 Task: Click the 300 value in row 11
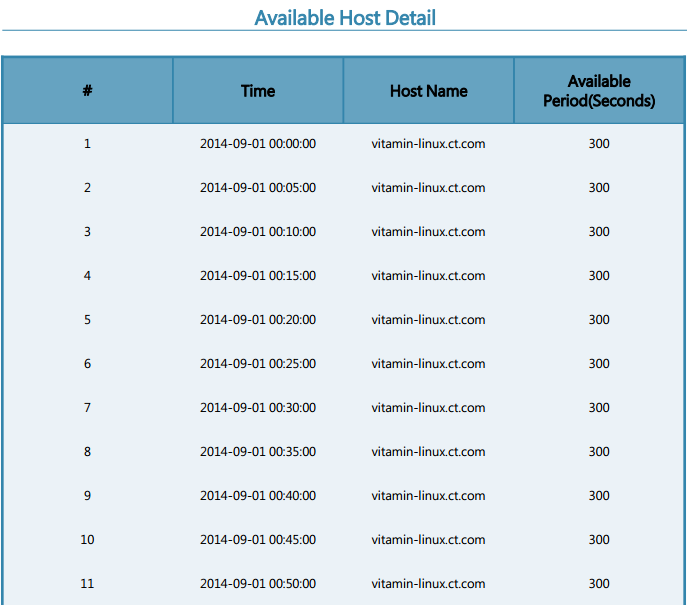[x=599, y=584]
